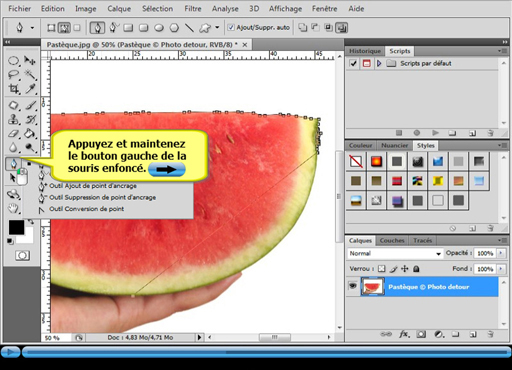Open status bar info arrow
This screenshot has height=370, width=512.
(x=199, y=337)
